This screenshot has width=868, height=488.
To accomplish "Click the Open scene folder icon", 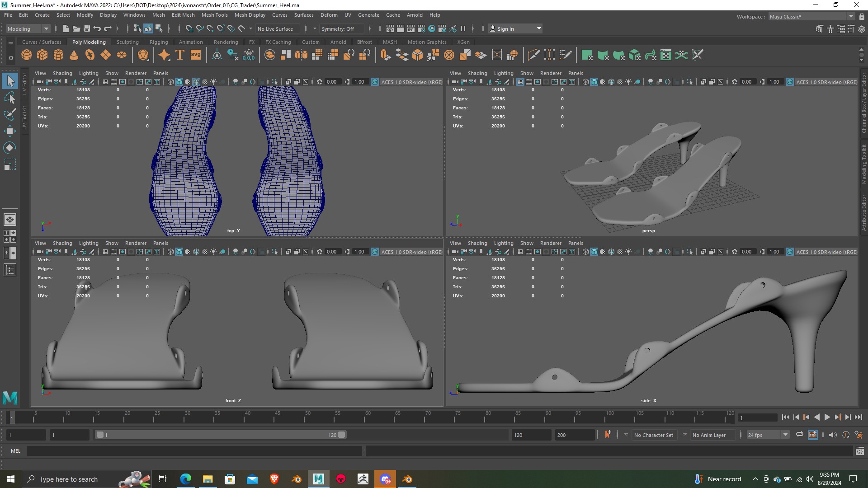I will [x=76, y=28].
